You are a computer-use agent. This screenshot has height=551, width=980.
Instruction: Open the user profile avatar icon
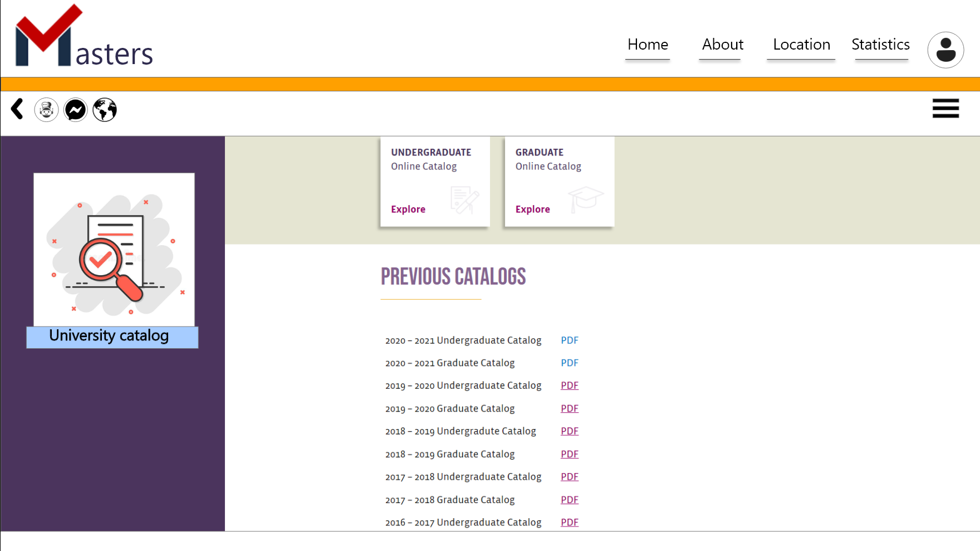coord(945,50)
